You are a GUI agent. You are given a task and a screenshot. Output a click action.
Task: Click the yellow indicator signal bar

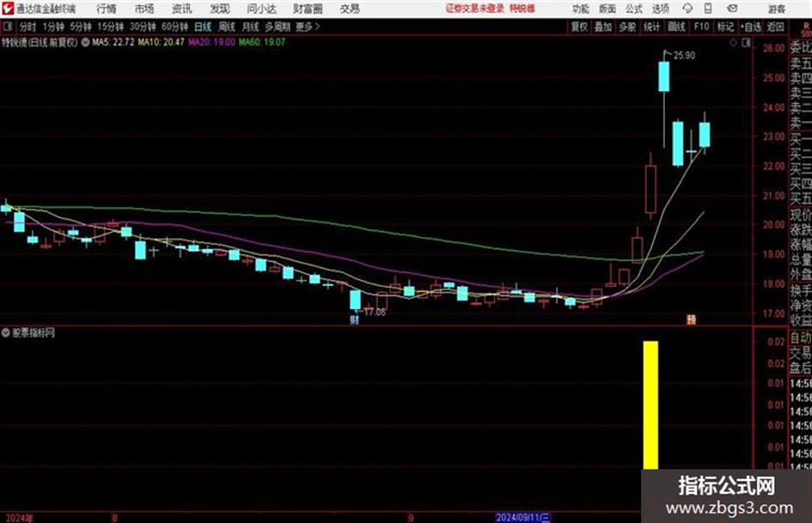coord(650,405)
